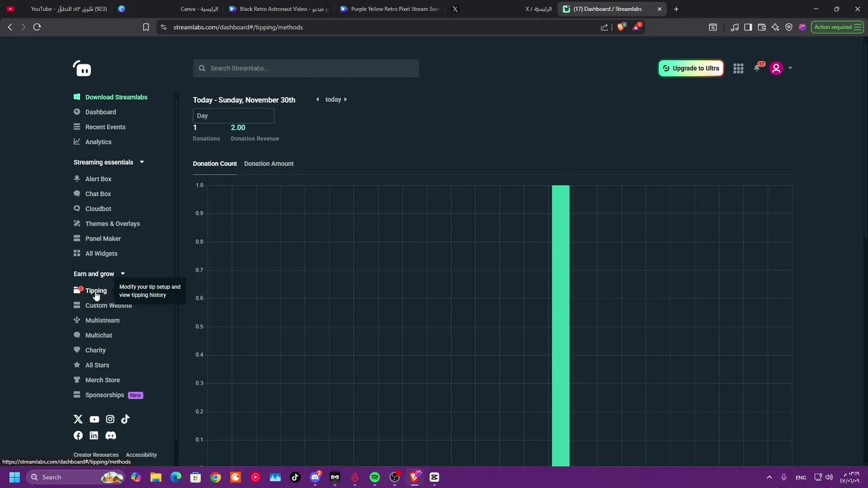Open Sponsorships in the sidebar
The width and height of the screenshot is (868, 488).
coord(104,395)
